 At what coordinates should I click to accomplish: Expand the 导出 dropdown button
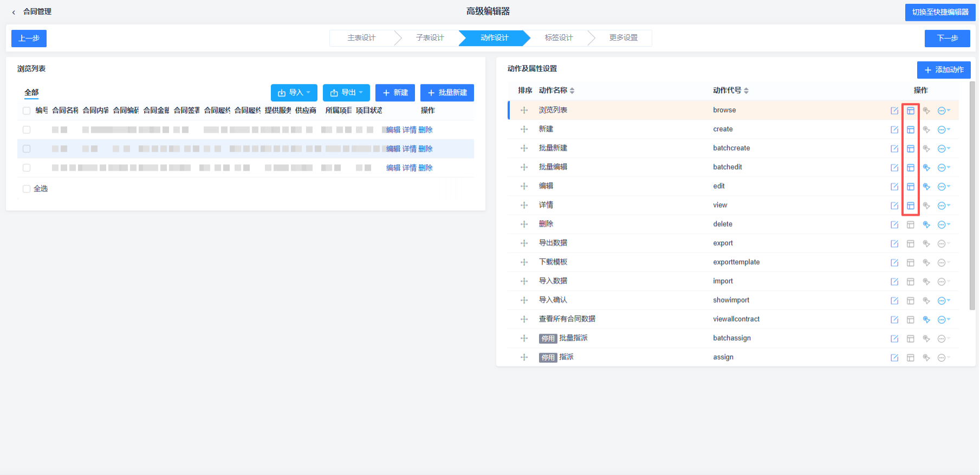tap(346, 93)
